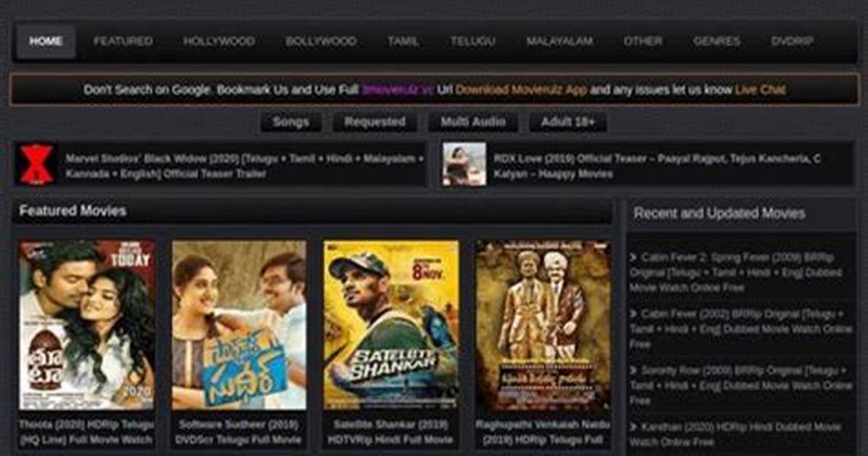The image size is (868, 456).
Task: Open the OTHER menu item
Action: tap(642, 41)
